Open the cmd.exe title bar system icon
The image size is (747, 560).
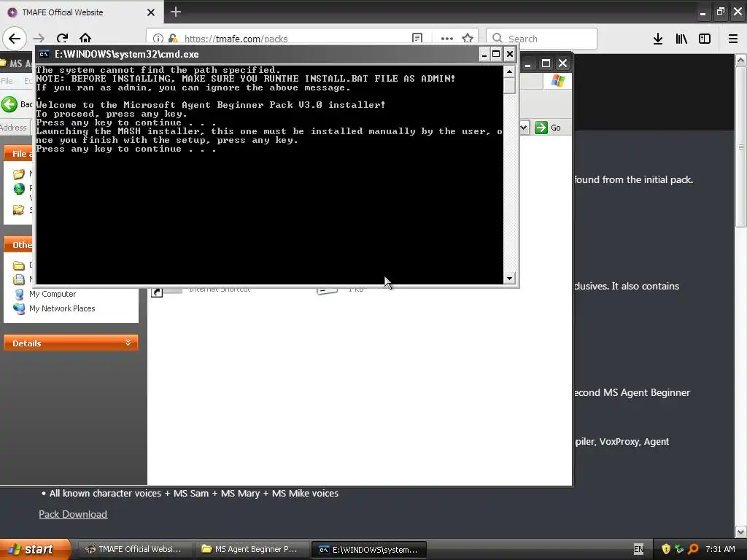coord(44,54)
